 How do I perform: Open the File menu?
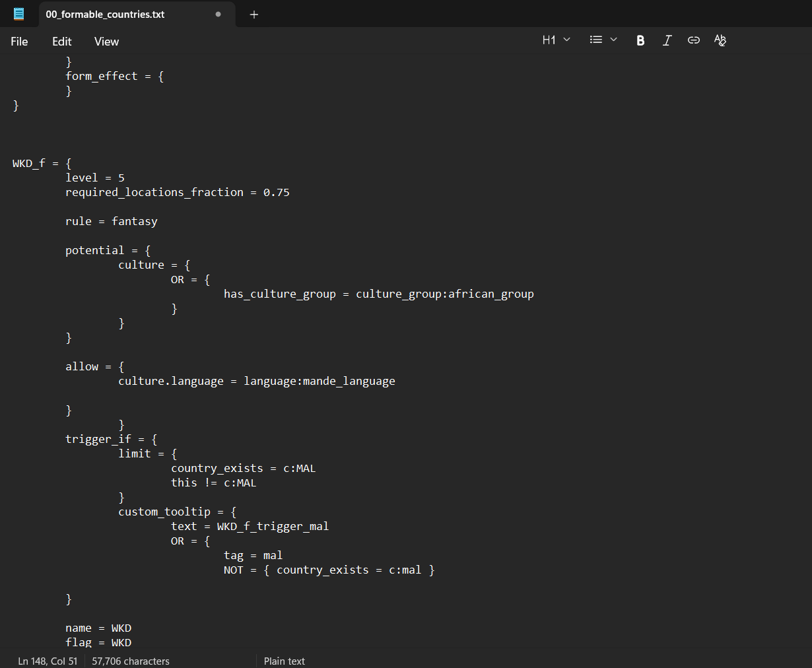point(19,42)
